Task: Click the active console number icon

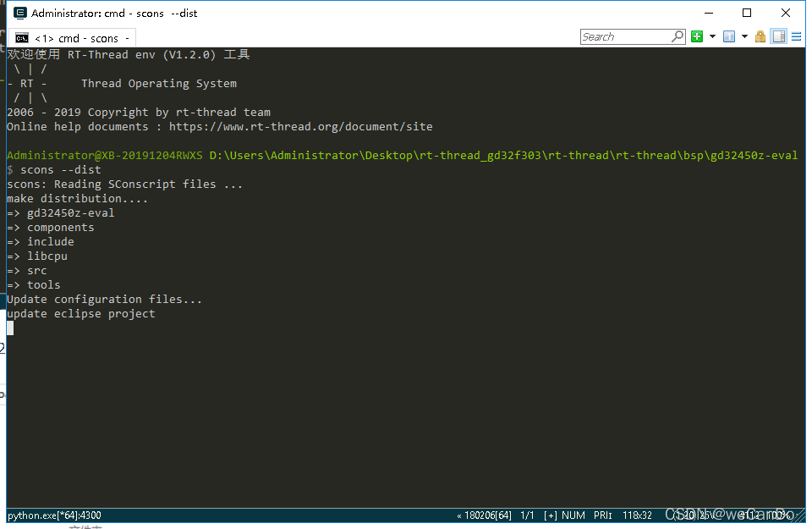Action: coord(729,36)
